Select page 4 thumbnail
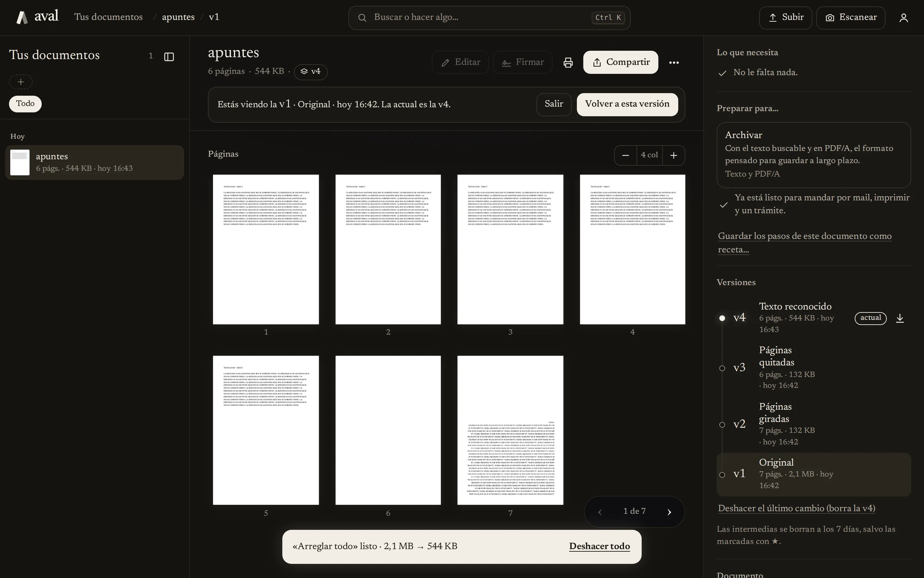 [632, 249]
